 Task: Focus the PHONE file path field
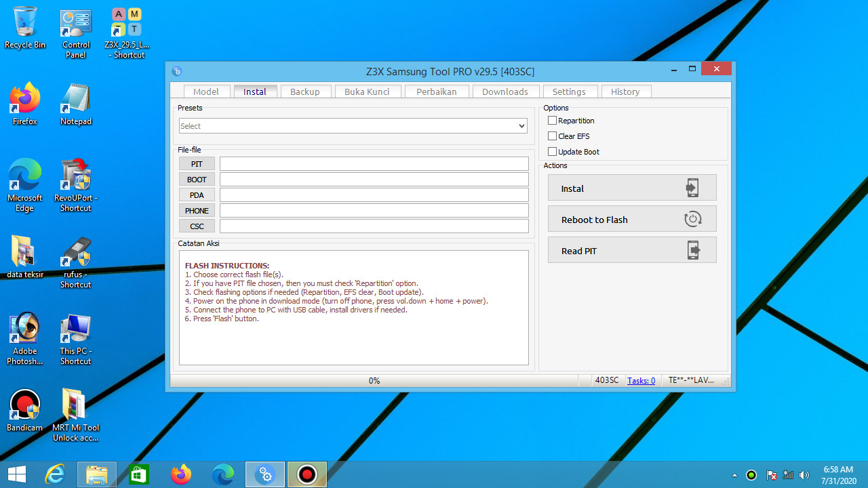coord(374,211)
